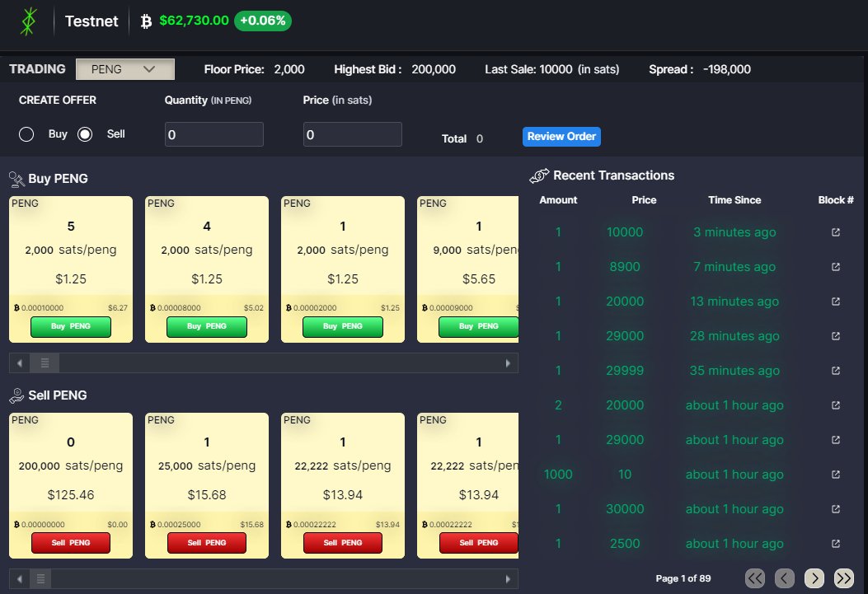Sell into the 200,000 sats/peng bid
Image resolution: width=868 pixels, height=594 pixels.
[71, 543]
